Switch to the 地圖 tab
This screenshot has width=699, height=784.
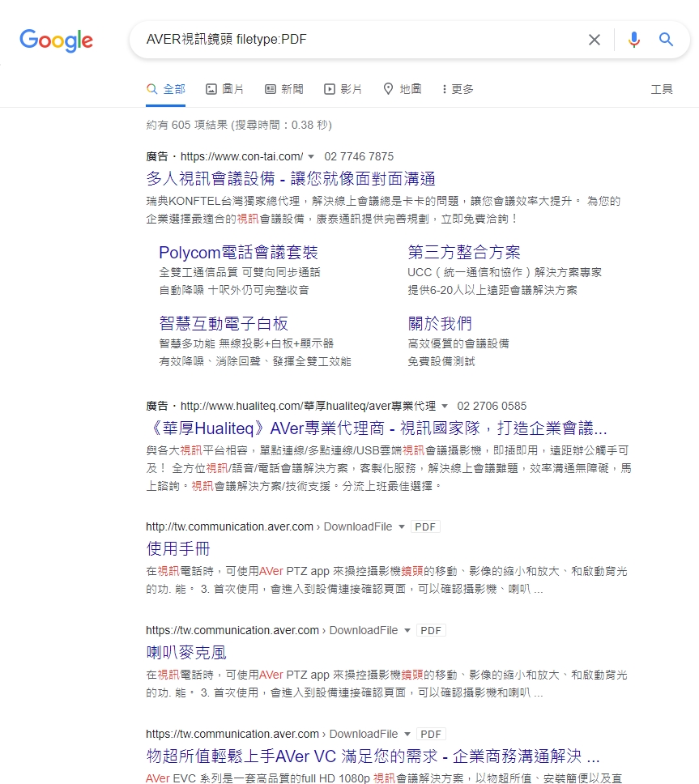(403, 89)
